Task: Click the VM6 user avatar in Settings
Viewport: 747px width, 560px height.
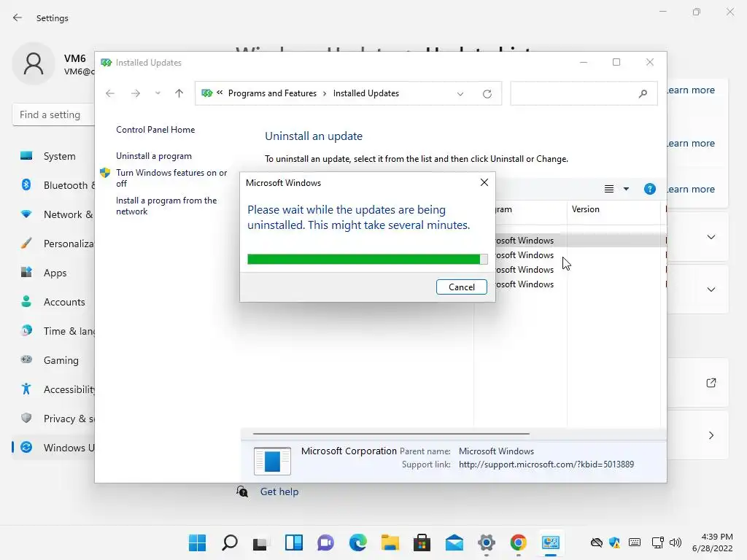Action: (34, 64)
